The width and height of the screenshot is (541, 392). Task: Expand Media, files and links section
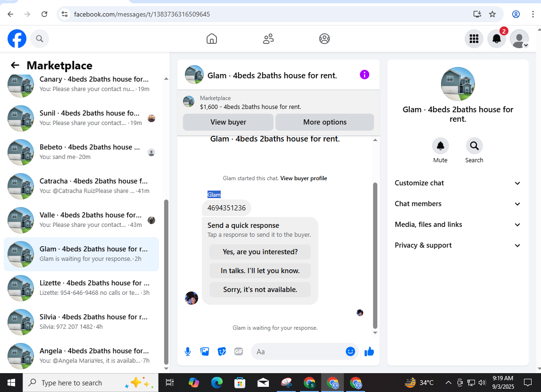[458, 224]
